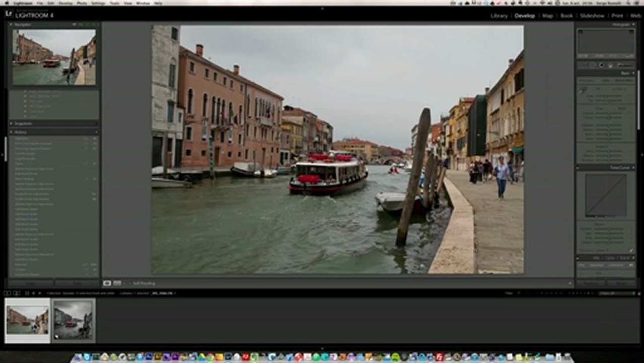This screenshot has width=644, height=363.
Task: Pick the White Balance eyedropper
Action: pos(583,90)
